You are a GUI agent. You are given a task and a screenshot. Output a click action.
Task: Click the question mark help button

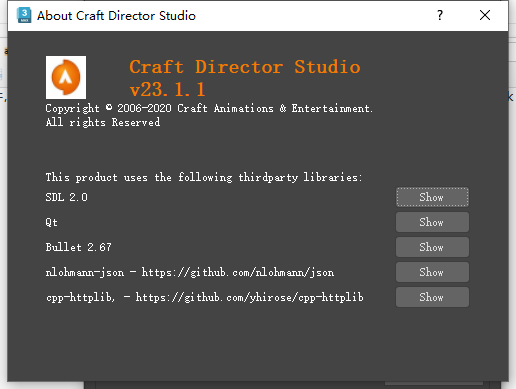pos(440,15)
